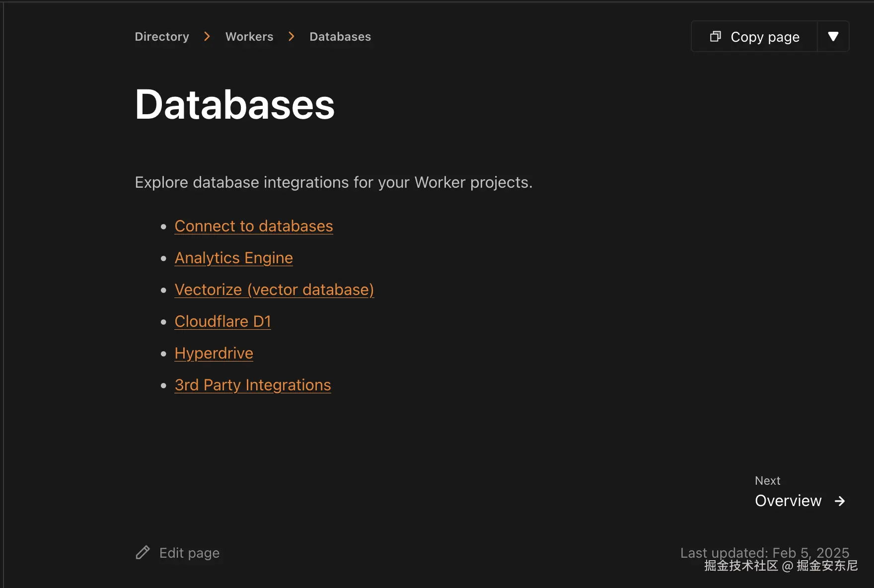Open the Analytics Engine link
The height and width of the screenshot is (588, 874).
(x=233, y=258)
